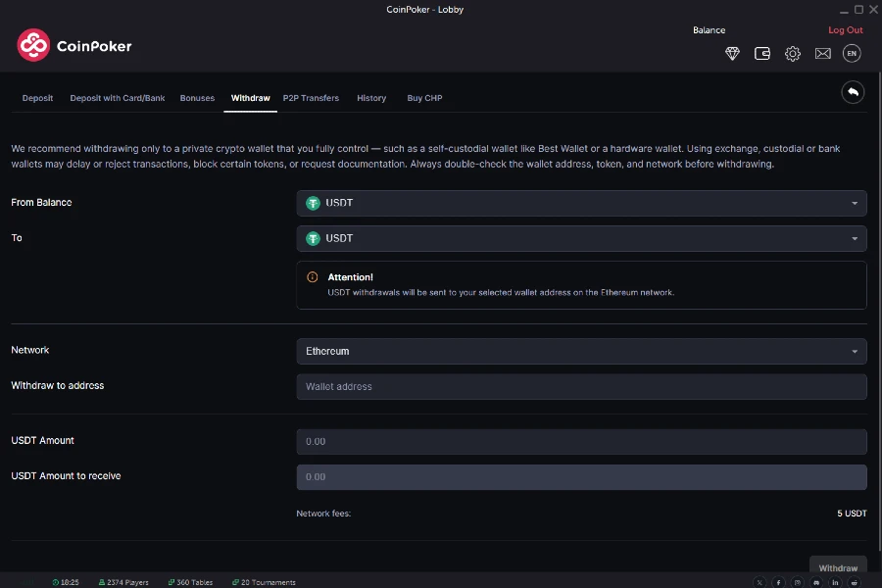
Task: Click the back arrow icon
Action: coord(852,91)
